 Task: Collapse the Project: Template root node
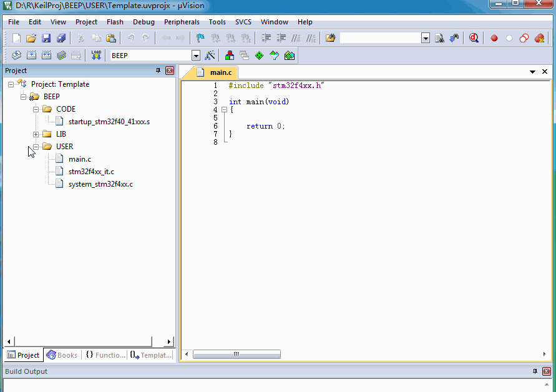click(11, 84)
